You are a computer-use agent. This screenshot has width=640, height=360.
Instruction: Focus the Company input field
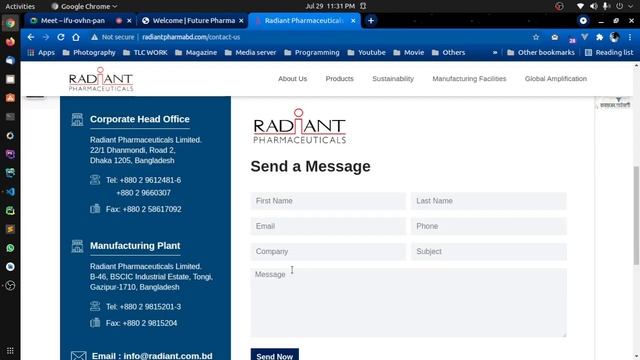pyautogui.click(x=328, y=251)
